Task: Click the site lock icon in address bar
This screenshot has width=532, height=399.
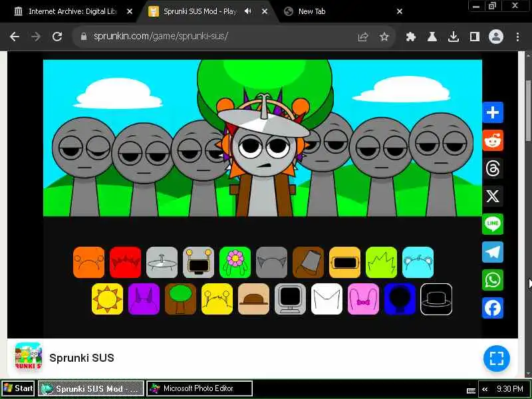Action: coord(84,37)
